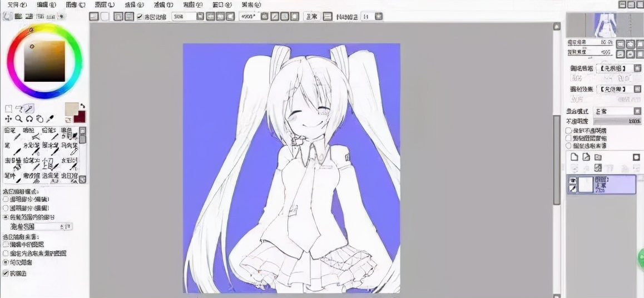The height and width of the screenshot is (298, 644).
Task: Click the layer opacity slider
Action: (618, 121)
